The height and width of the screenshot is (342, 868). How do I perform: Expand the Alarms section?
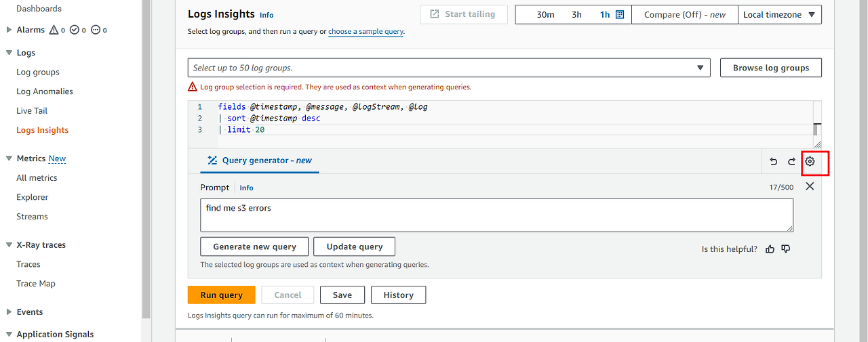point(9,30)
